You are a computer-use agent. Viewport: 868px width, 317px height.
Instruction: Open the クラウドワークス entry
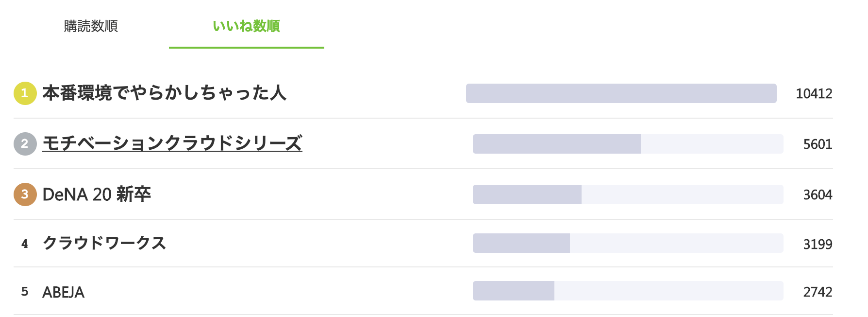(x=104, y=243)
